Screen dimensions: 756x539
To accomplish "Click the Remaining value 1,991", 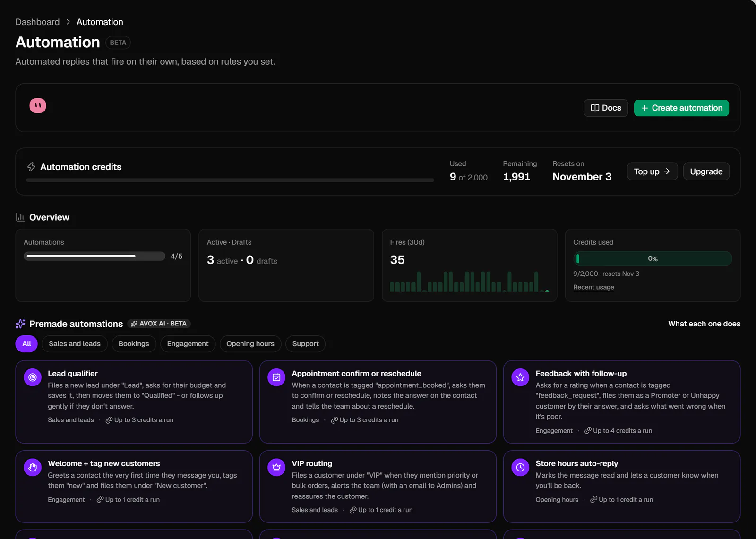I will [x=516, y=177].
